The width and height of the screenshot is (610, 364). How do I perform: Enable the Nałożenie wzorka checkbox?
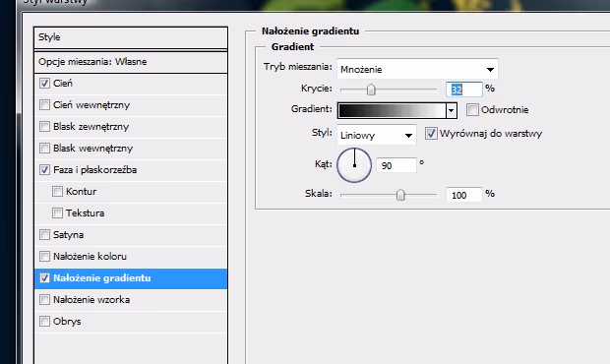[44, 299]
